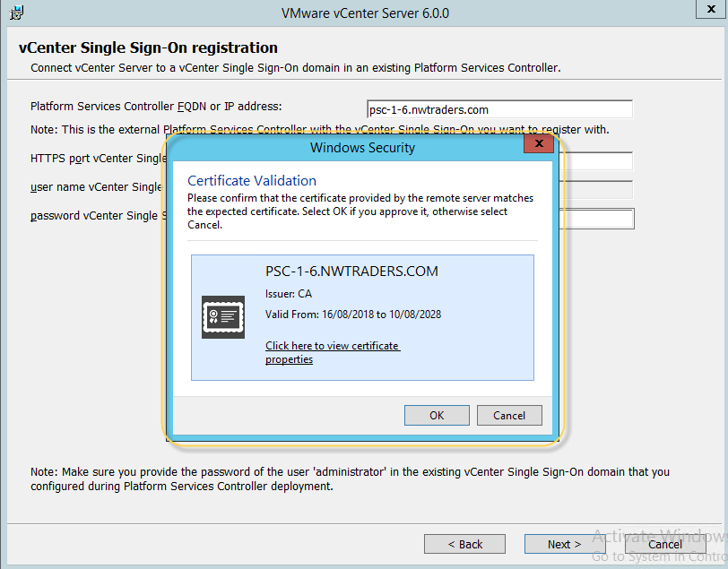Select the PSC-1-6.NWTRADERS.COM certificate name

[351, 272]
